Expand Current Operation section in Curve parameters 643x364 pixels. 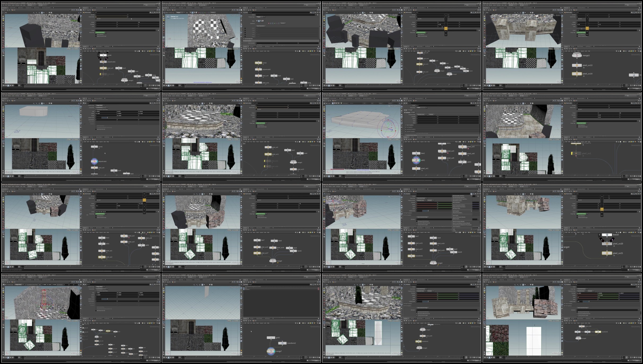tap(248, 38)
